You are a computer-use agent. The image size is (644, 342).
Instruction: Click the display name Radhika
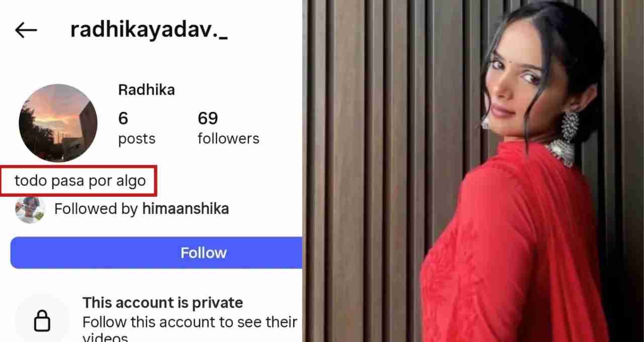146,90
